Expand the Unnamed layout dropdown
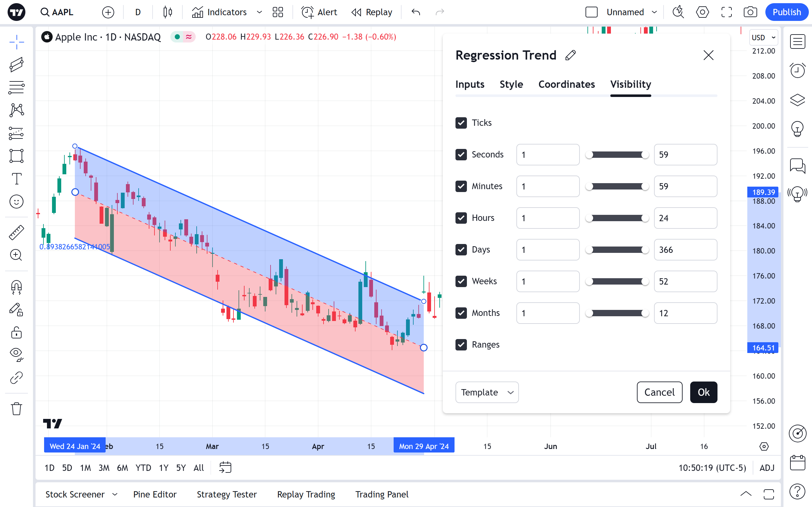 [x=654, y=12]
